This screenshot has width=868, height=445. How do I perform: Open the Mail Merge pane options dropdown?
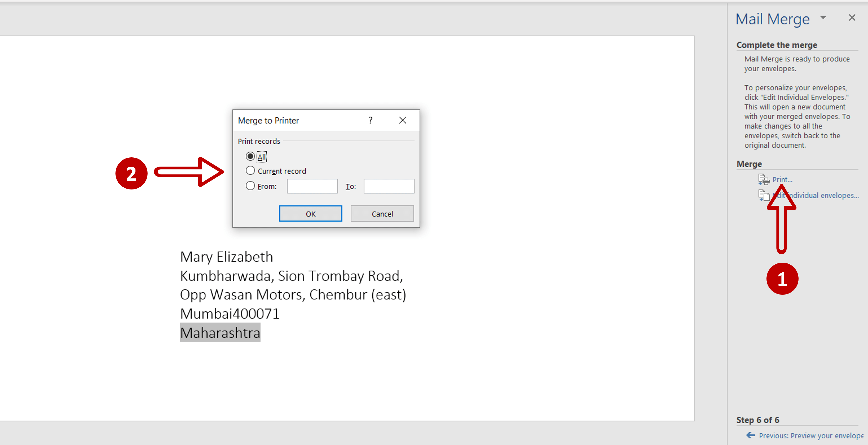pos(823,17)
